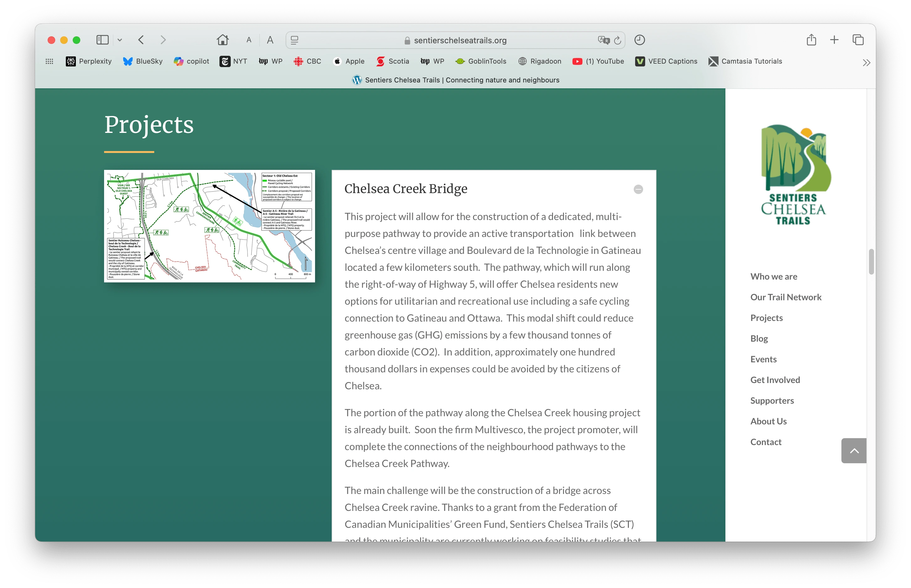The height and width of the screenshot is (588, 911).
Task: Show tab overview icon
Action: coord(858,40)
